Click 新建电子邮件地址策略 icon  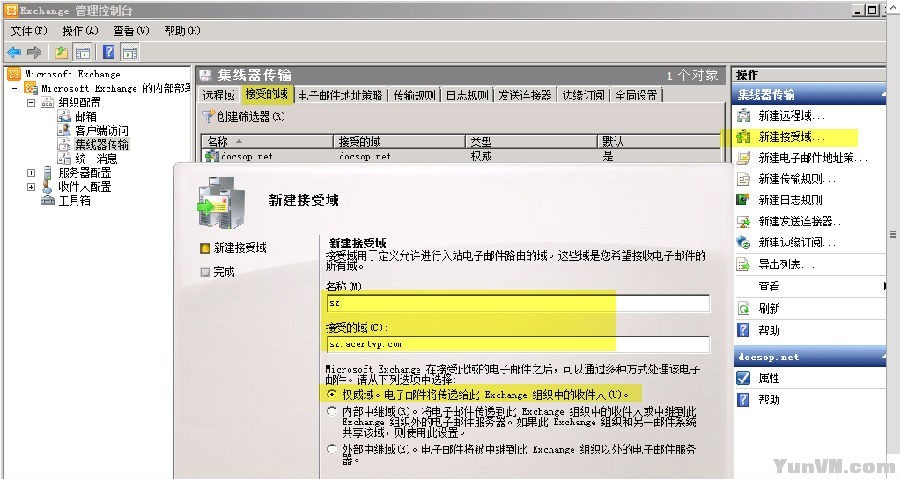tap(743, 158)
